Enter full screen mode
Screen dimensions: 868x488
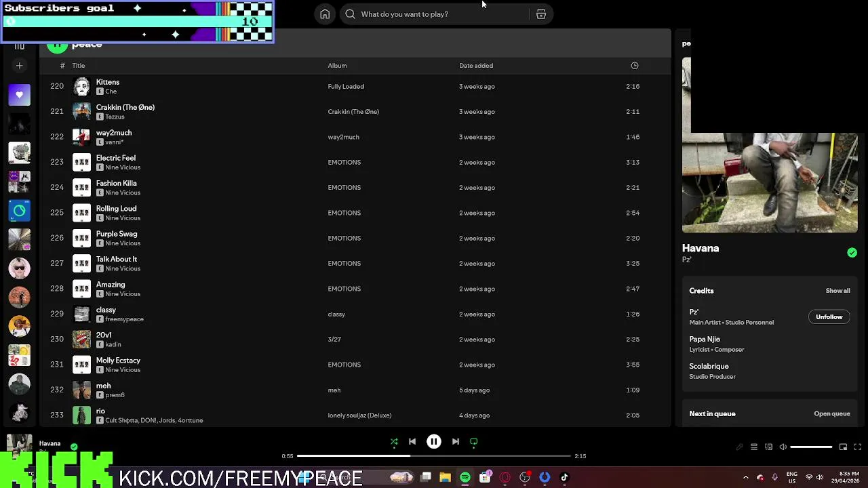(x=858, y=447)
